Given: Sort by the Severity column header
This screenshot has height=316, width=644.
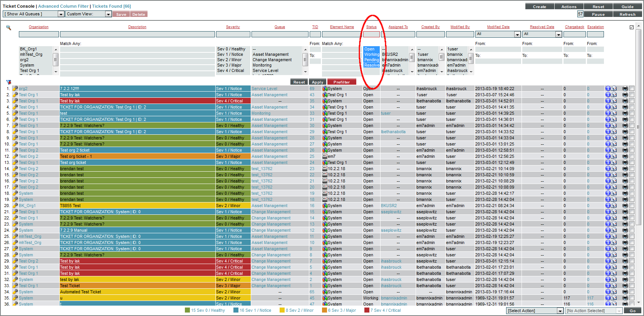Looking at the screenshot, I should pyautogui.click(x=233, y=27).
